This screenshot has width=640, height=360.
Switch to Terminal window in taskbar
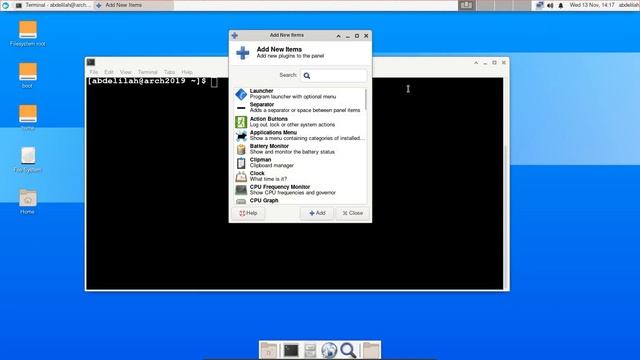53,5
